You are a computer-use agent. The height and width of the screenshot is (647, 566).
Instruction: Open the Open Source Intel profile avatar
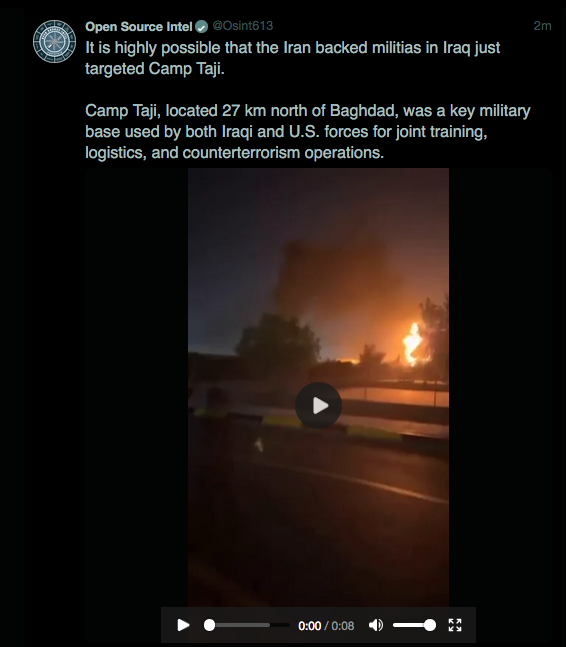54,41
